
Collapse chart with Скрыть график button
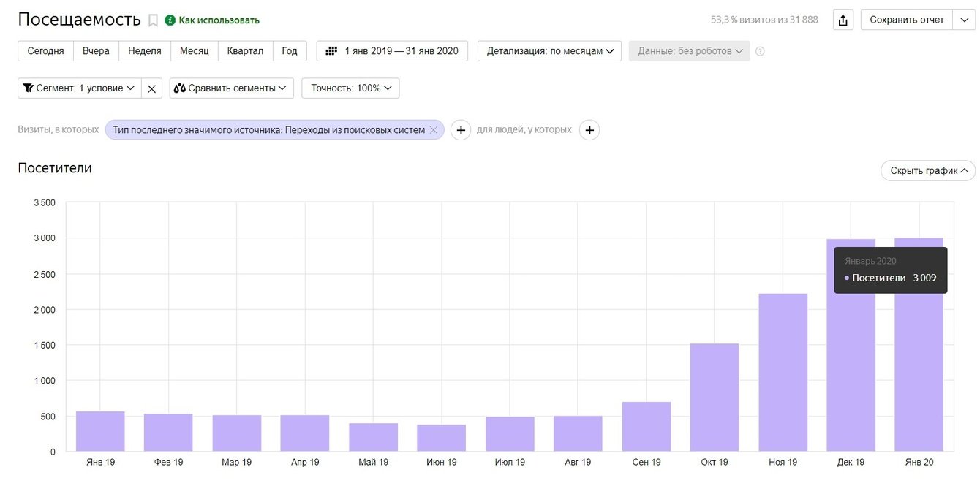[928, 171]
